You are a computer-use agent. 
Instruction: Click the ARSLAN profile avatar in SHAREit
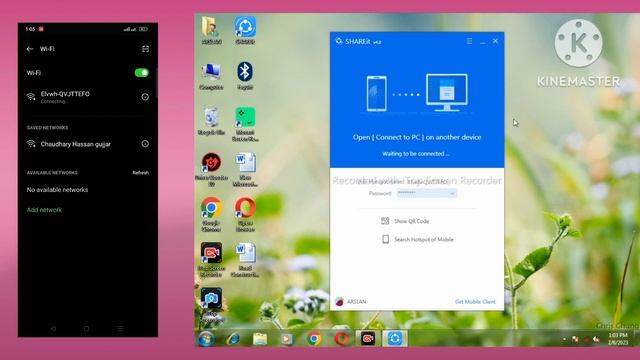[x=339, y=302]
